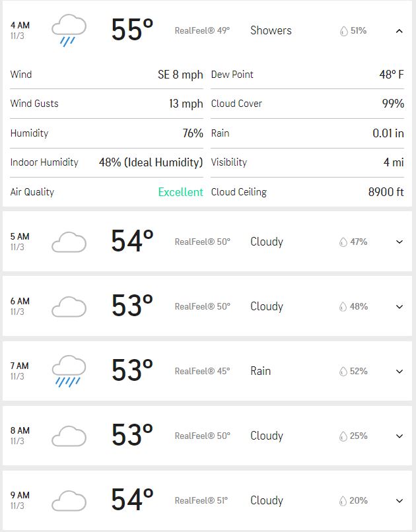Click the raindrop icon beside 20%
This screenshot has height=532, width=416.
[x=343, y=501]
